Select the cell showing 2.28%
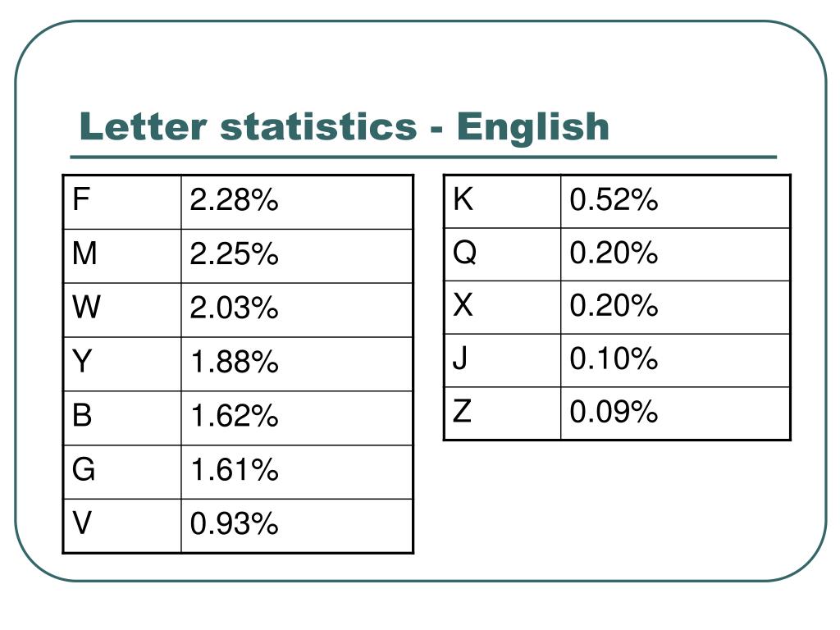840x630 pixels. coord(297,202)
